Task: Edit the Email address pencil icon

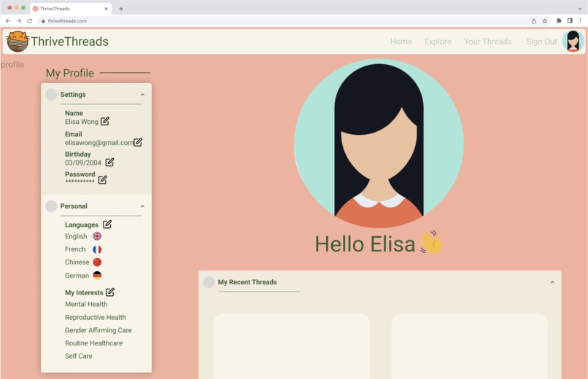Action: pyautogui.click(x=138, y=142)
